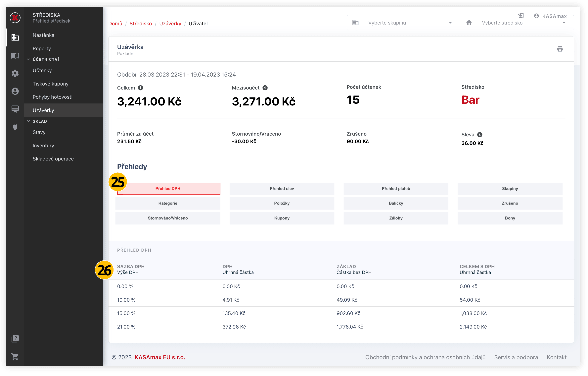Select Účtenky in the sidebar menu

(x=42, y=70)
